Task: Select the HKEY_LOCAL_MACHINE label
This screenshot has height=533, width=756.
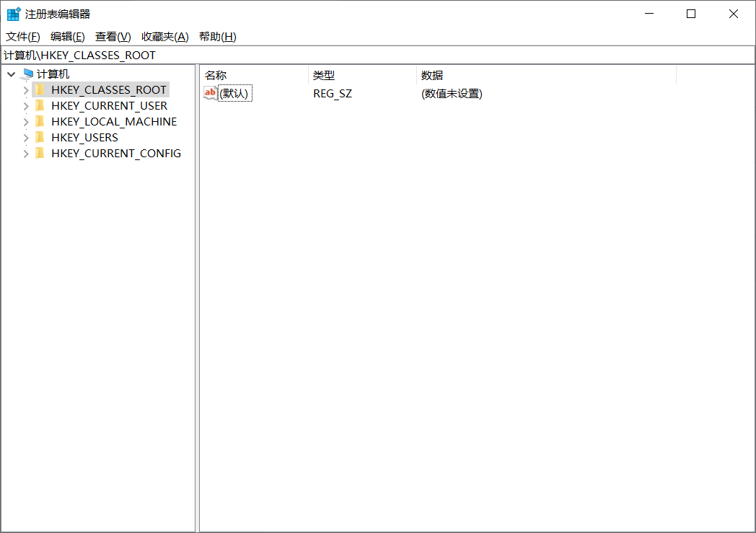Action: (x=114, y=121)
